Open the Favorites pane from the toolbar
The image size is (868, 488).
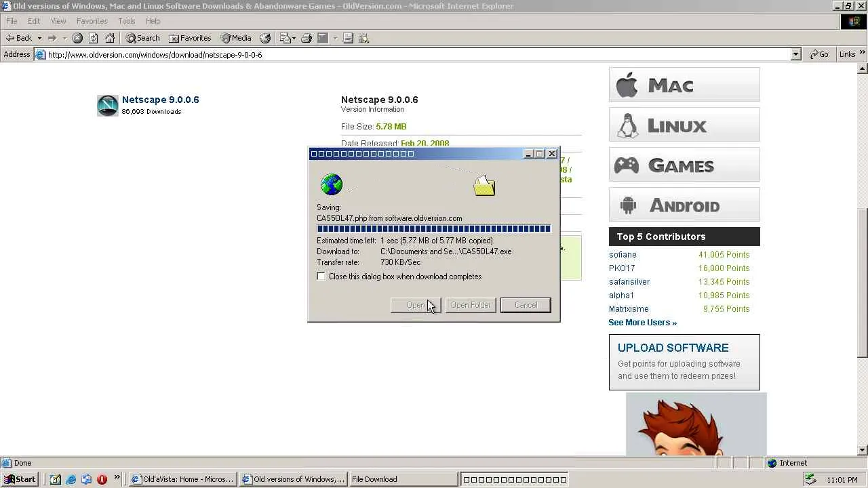pos(190,38)
